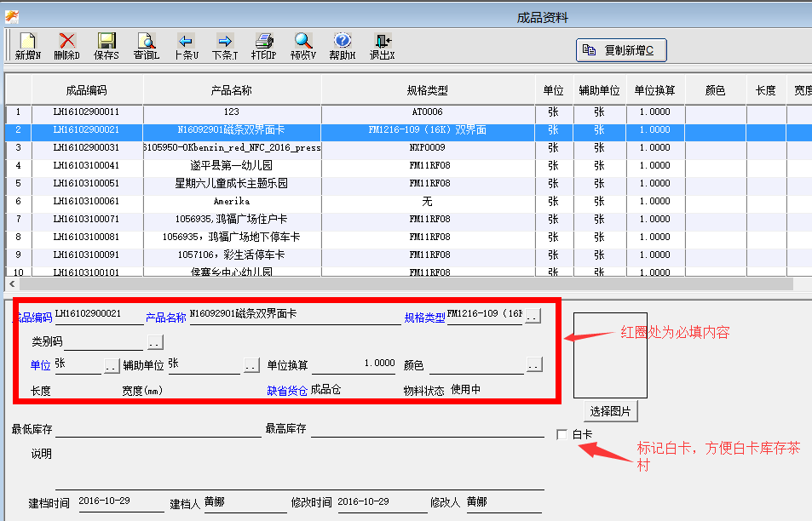Open the 单位 lookup button
This screenshot has width=812, height=521.
click(x=112, y=366)
